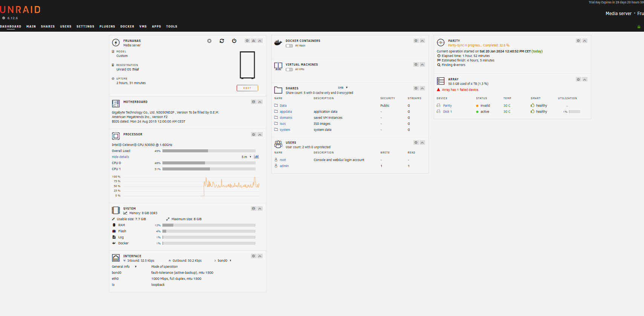Open the SMB protocol dropdown in Shares
The width and height of the screenshot is (644, 316).
pyautogui.click(x=343, y=87)
